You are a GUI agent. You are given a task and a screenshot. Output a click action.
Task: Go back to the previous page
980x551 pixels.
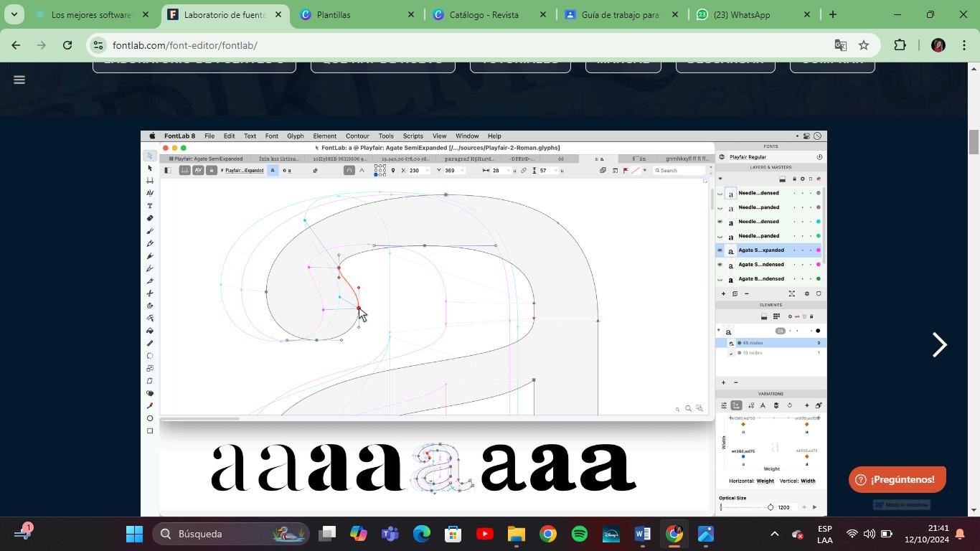tap(16, 45)
